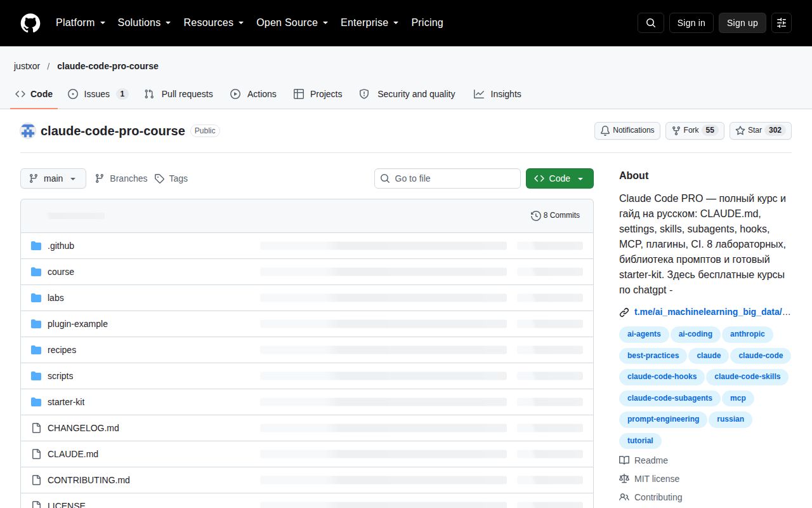This screenshot has width=812, height=508.
Task: Click the link chain icon in About
Action: click(x=624, y=312)
